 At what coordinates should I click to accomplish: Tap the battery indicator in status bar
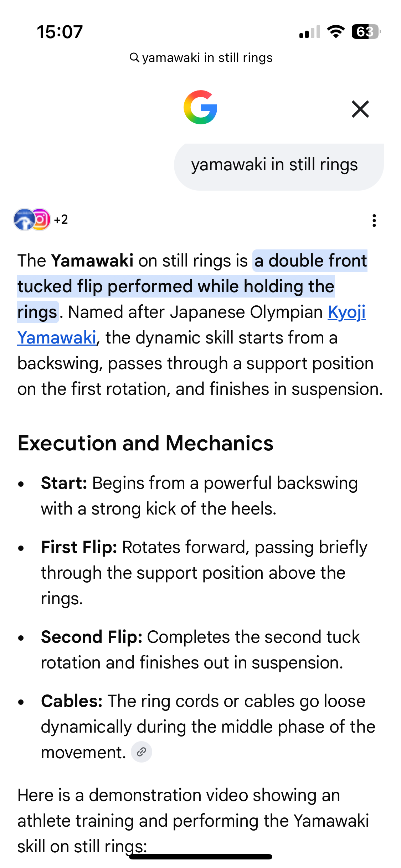coord(366,32)
